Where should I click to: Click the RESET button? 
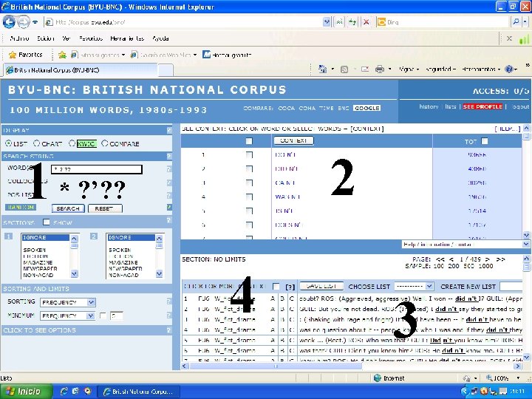[105, 208]
